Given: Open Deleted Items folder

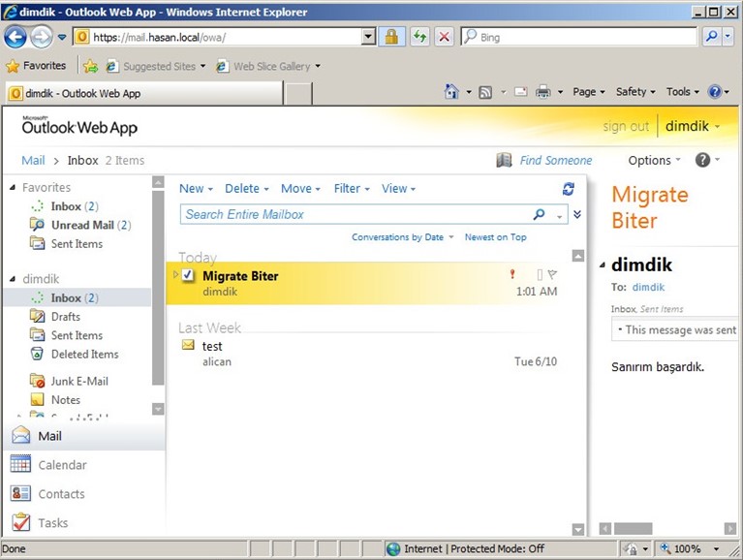Looking at the screenshot, I should 85,354.
